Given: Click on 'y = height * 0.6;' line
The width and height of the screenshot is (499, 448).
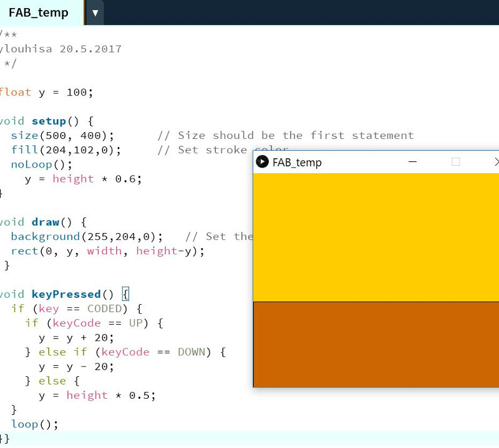Looking at the screenshot, I should [x=83, y=179].
